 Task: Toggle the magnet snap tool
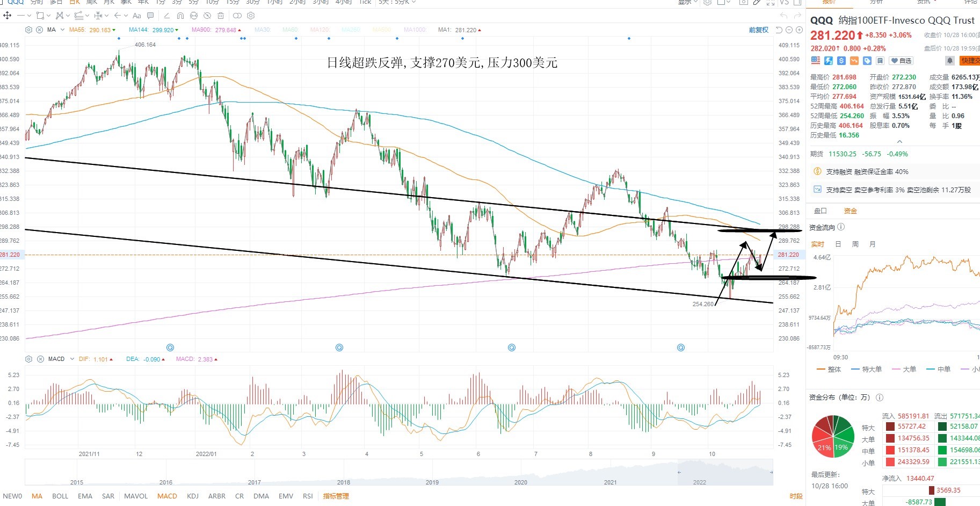(x=180, y=16)
